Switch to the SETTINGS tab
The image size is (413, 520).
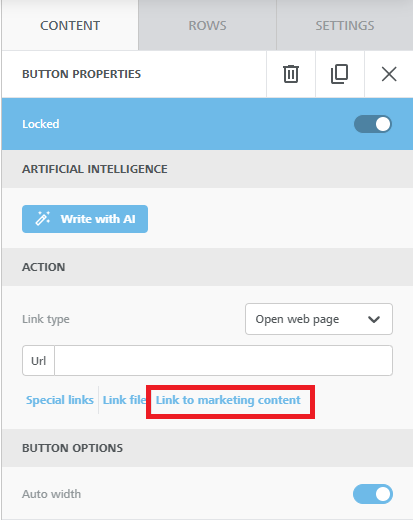345,25
